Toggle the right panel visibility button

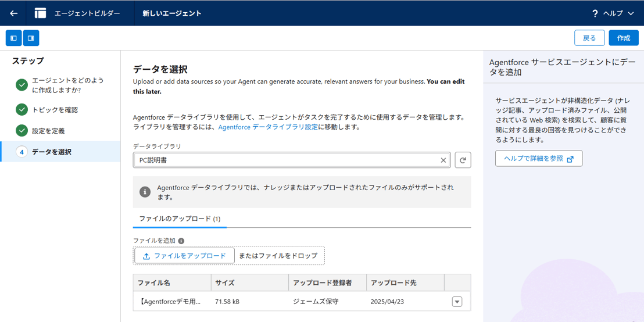point(31,38)
